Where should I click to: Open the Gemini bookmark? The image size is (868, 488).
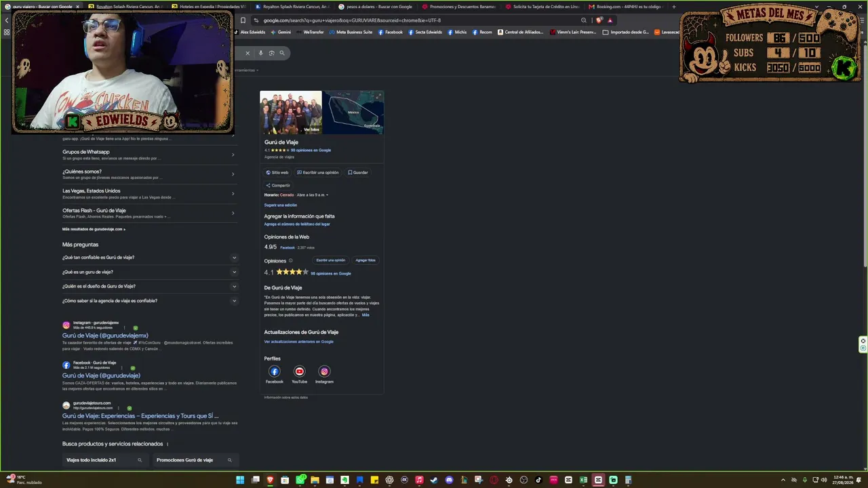click(281, 32)
